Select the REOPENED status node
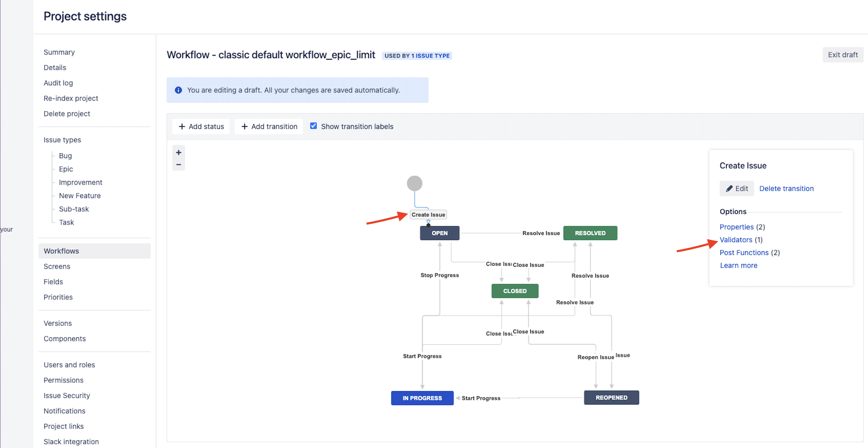This screenshot has width=868, height=448. click(611, 398)
